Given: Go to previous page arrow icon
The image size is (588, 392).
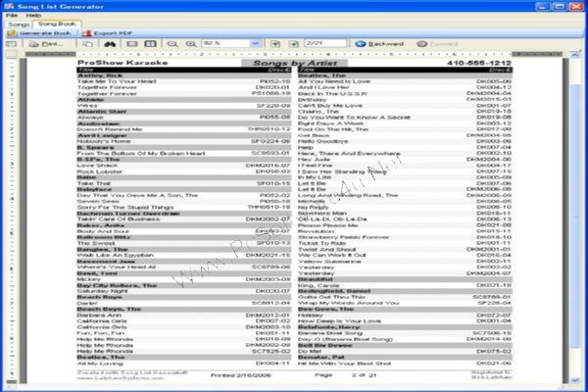Looking at the screenshot, I should click(x=275, y=44).
